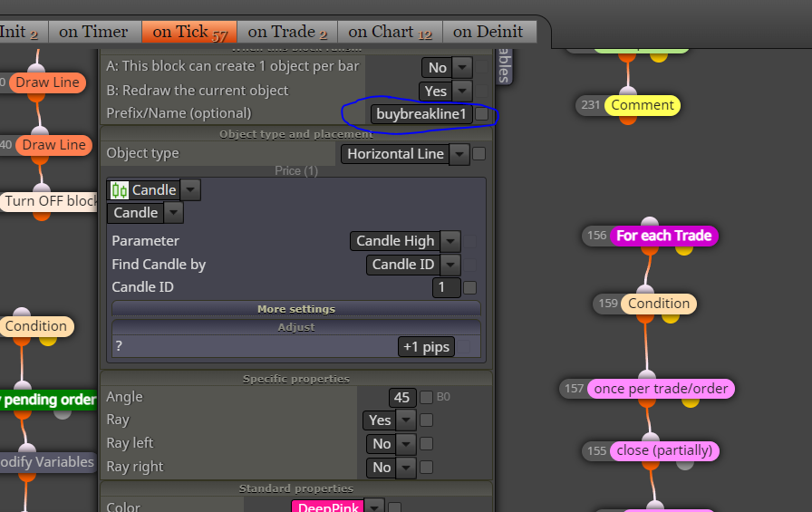This screenshot has height=512, width=812.
Task: Toggle checkbox beside the Ray dropdown
Action: pos(426,420)
